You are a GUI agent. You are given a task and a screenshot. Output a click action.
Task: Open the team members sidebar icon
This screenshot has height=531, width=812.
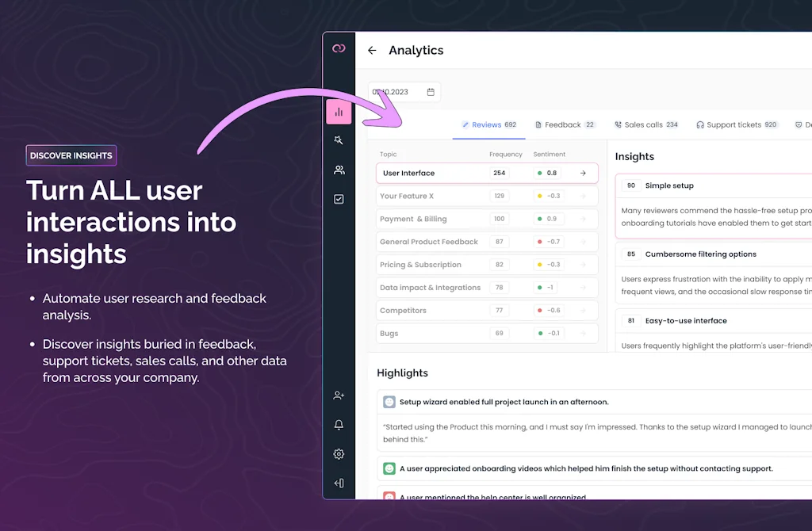(339, 170)
